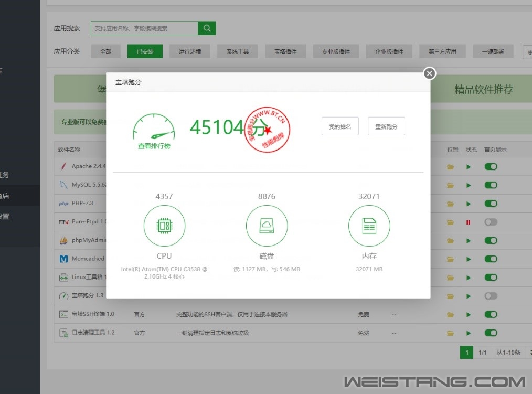
Task: Click the 宝塔跑分 1.3 name
Action: (88, 295)
